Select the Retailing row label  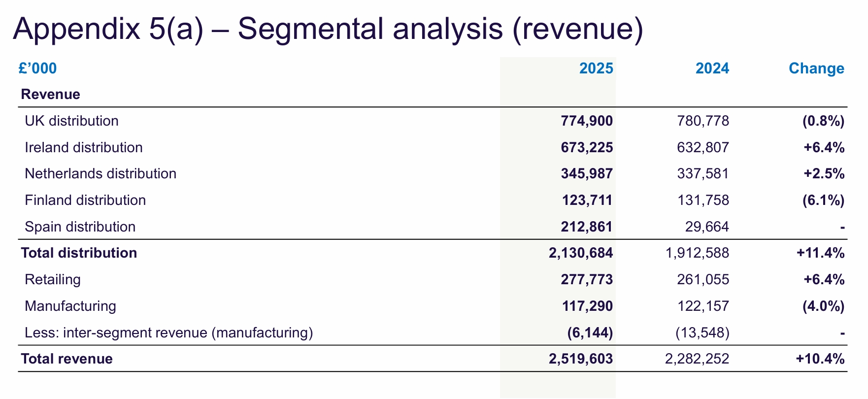point(53,280)
